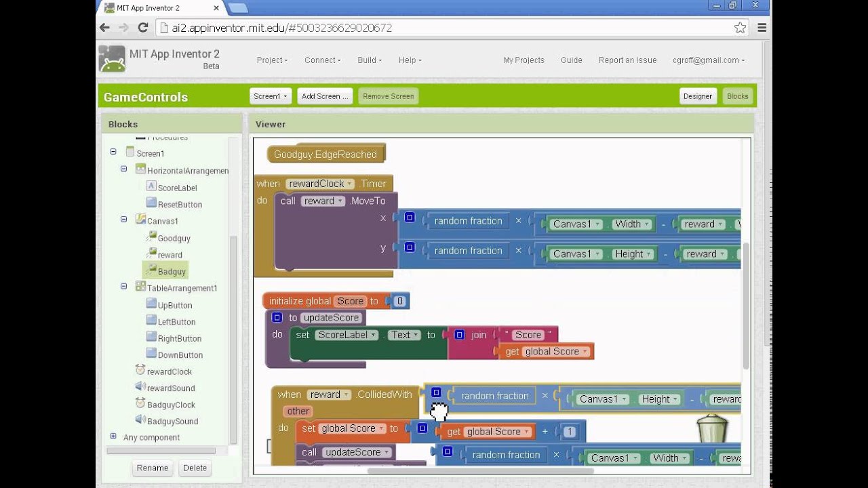Open the account email dropdown

pyautogui.click(x=709, y=60)
